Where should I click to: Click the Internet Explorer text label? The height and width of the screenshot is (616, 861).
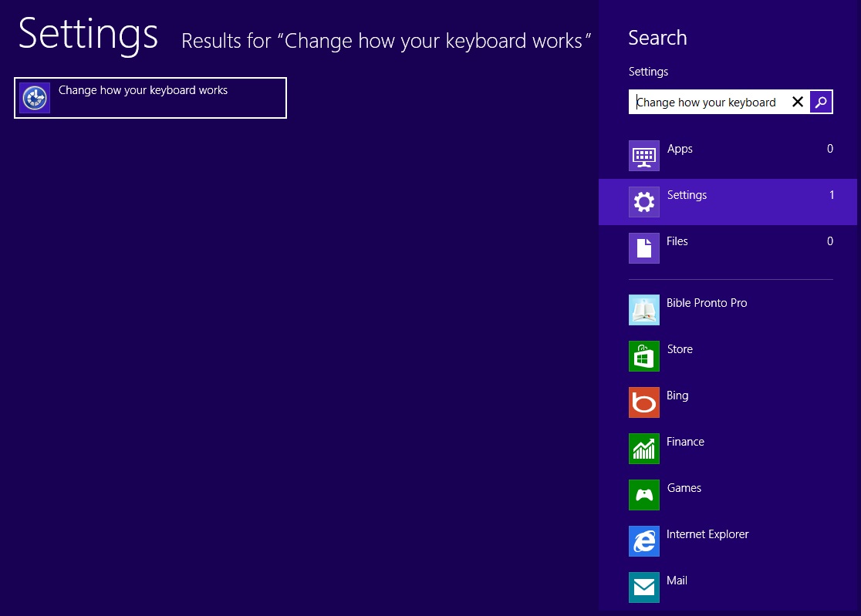tap(707, 534)
